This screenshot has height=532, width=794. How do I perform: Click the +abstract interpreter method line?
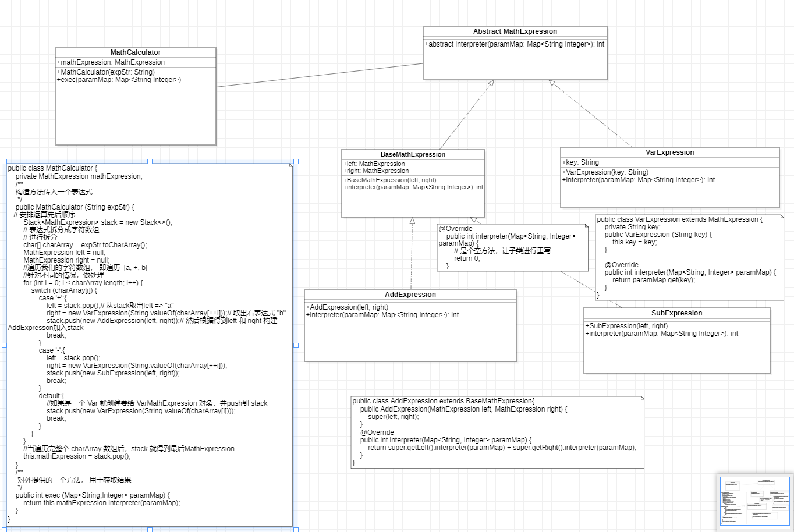click(x=515, y=44)
